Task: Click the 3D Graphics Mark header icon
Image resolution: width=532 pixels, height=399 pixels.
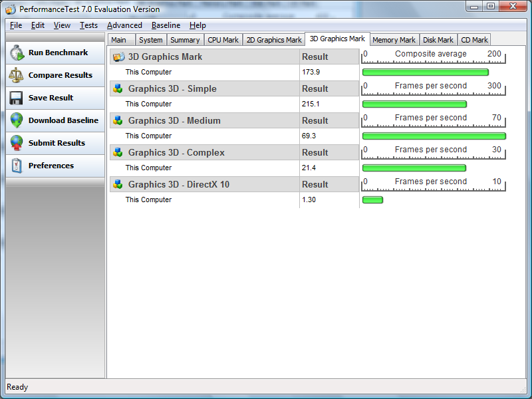Action: click(x=118, y=57)
